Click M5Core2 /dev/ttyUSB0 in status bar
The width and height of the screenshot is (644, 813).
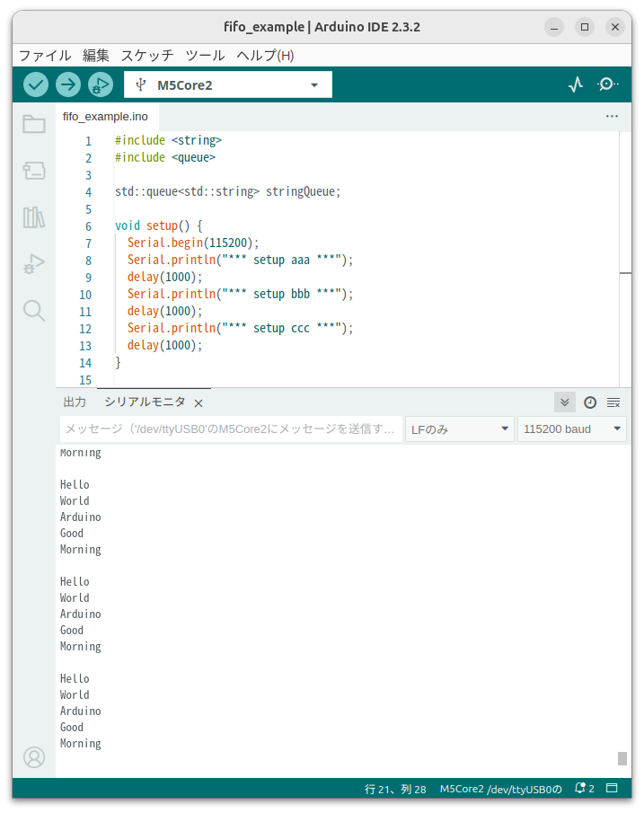point(500,789)
